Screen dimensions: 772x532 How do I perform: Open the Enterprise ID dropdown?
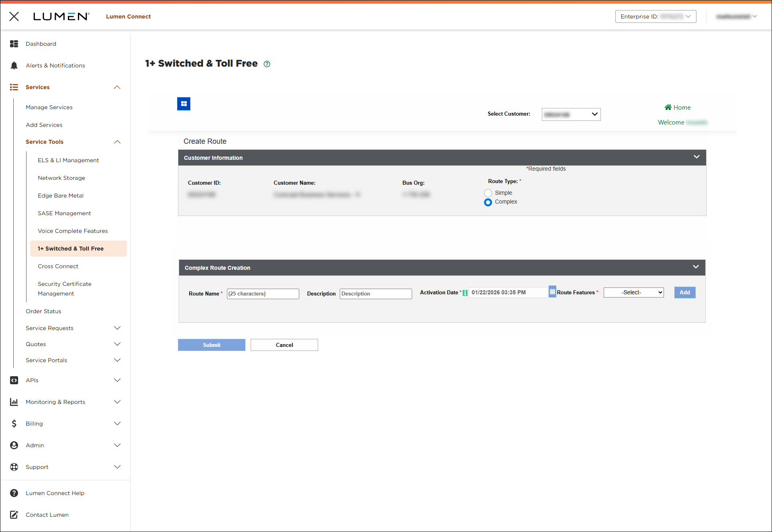pos(656,16)
